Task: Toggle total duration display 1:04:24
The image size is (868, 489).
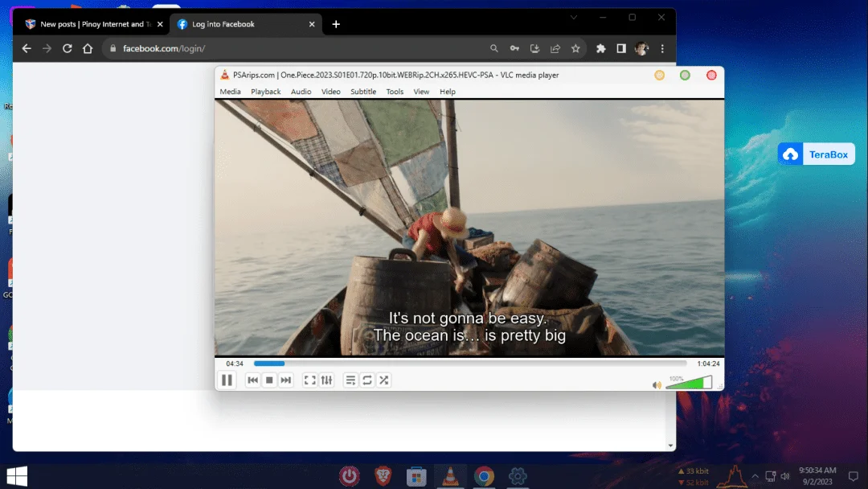Action: pyautogui.click(x=708, y=364)
